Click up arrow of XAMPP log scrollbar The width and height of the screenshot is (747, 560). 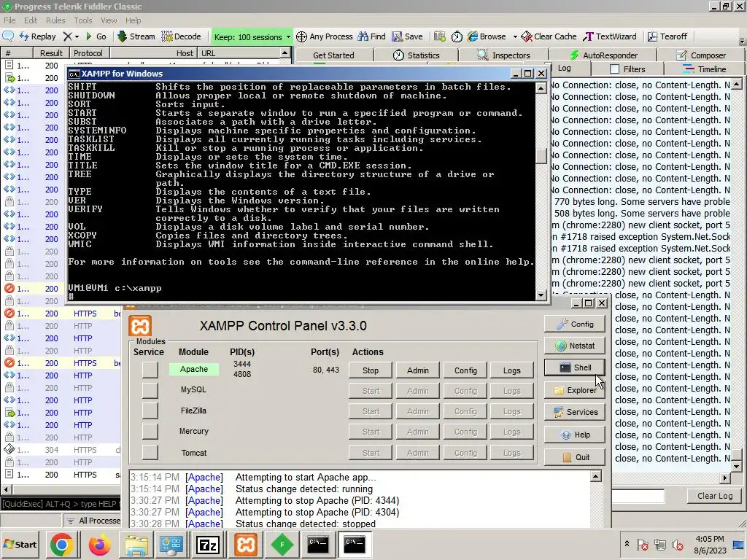[x=595, y=476]
